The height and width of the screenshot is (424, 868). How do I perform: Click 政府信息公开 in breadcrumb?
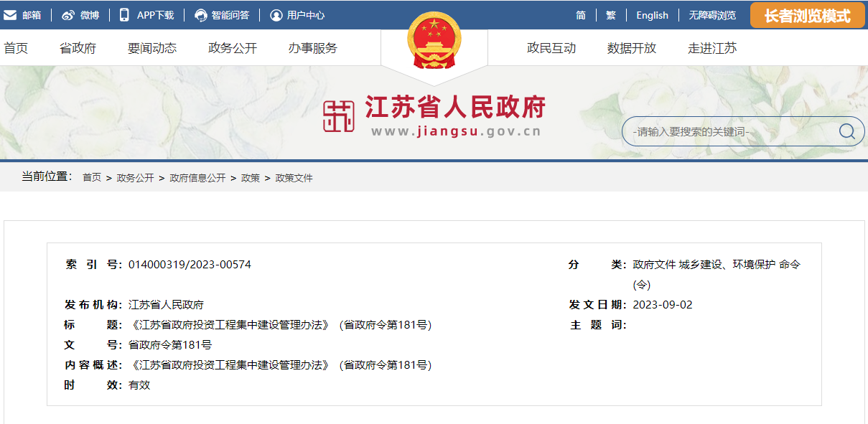[197, 178]
